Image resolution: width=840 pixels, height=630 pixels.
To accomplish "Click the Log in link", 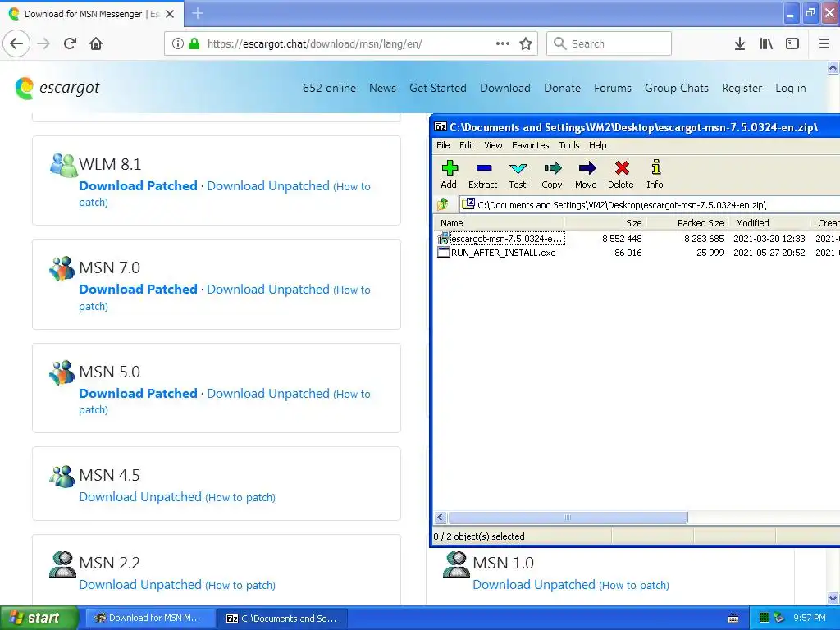I will (790, 88).
